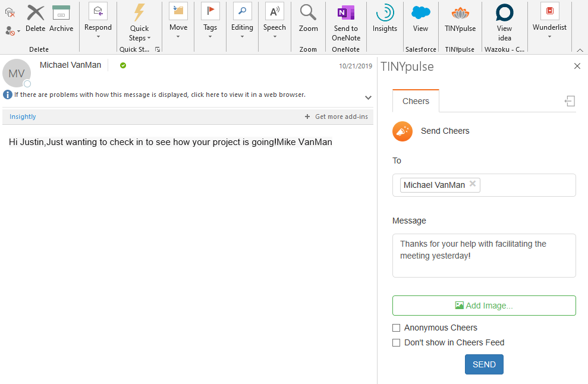This screenshot has width=588, height=384.
Task: Remove Michael VanMan from recipients
Action: (472, 185)
